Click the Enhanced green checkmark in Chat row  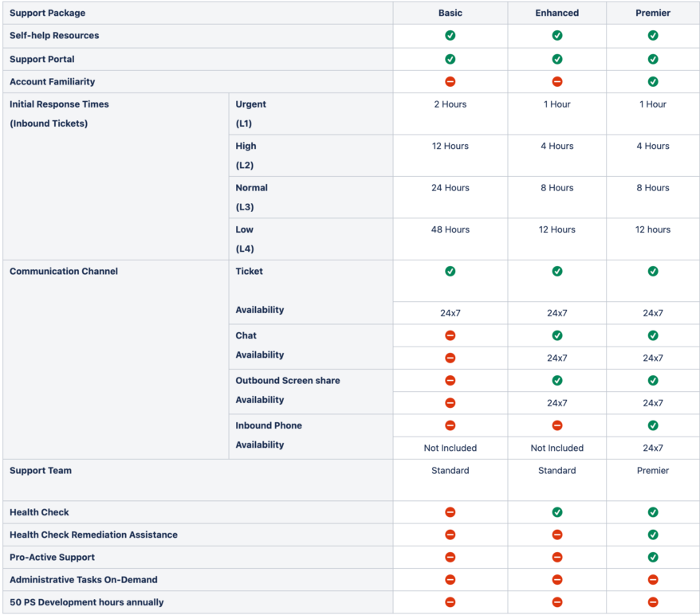(557, 335)
